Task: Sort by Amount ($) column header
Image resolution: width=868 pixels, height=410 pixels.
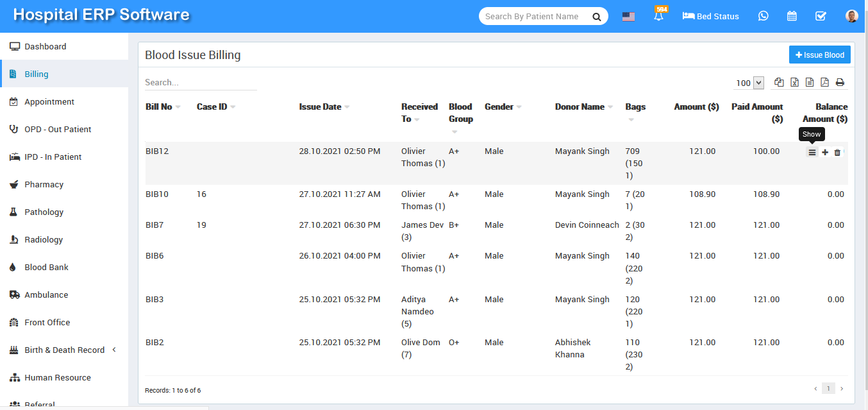Action: click(696, 107)
